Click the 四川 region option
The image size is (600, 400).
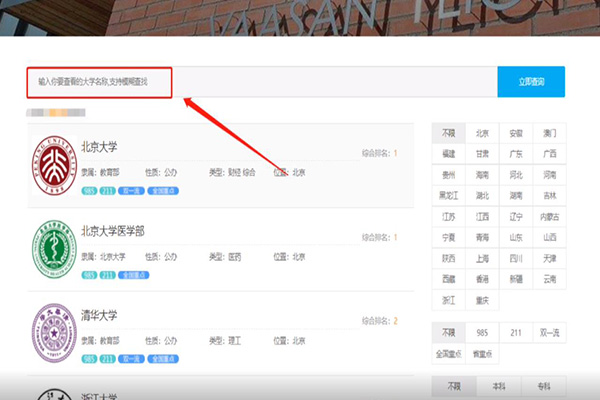coord(516,259)
